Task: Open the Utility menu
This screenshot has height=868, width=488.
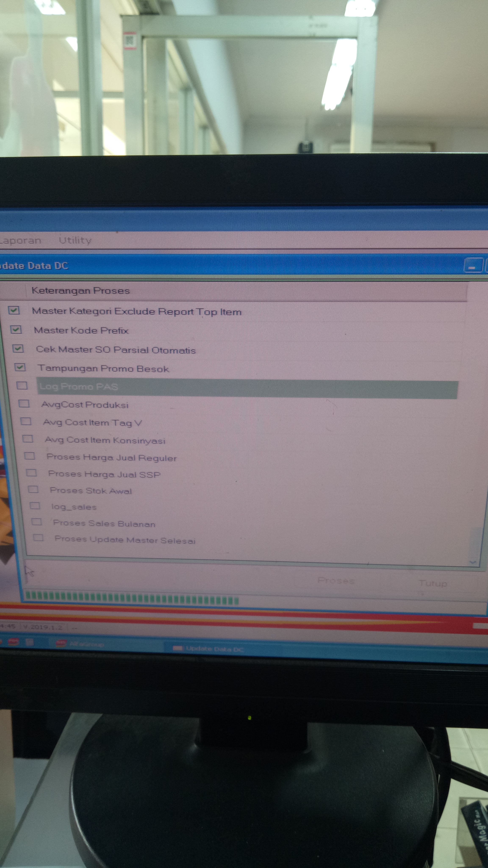Action: point(75,240)
